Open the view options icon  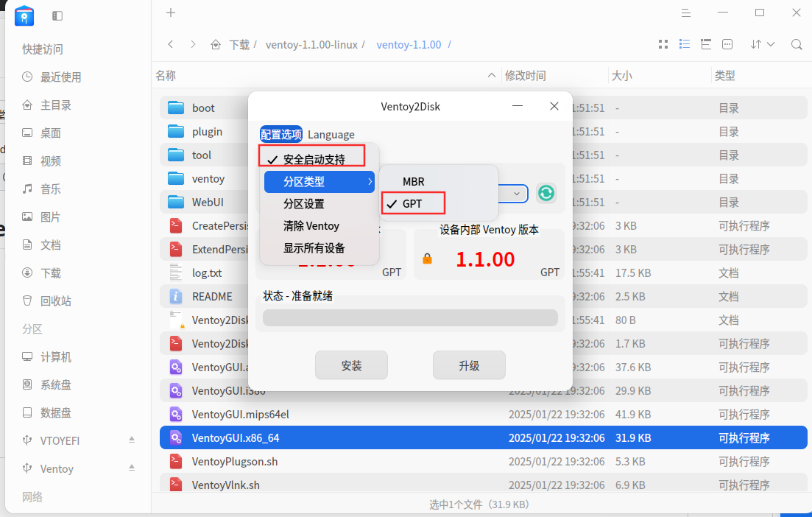pos(727,44)
